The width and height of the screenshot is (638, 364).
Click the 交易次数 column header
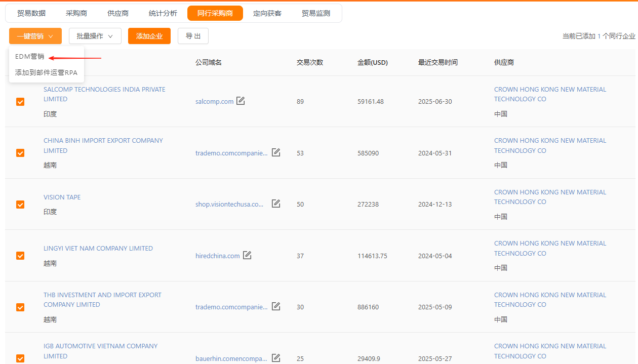(x=310, y=62)
